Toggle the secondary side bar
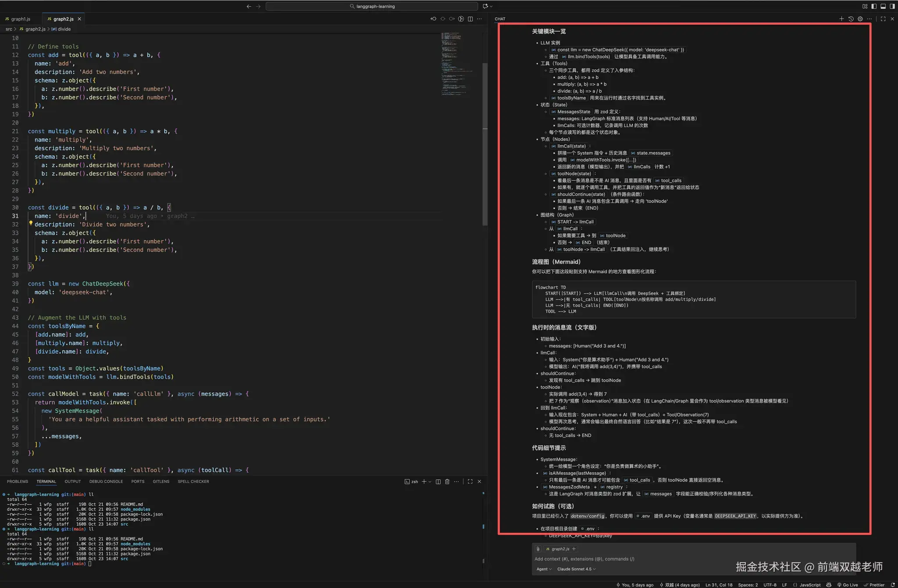Viewport: 898px width, 588px height. 892,6
